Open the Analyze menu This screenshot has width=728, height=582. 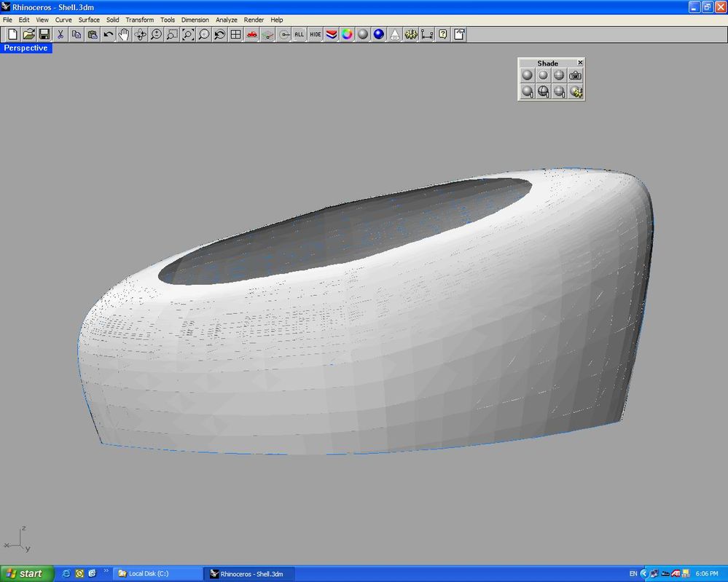227,20
